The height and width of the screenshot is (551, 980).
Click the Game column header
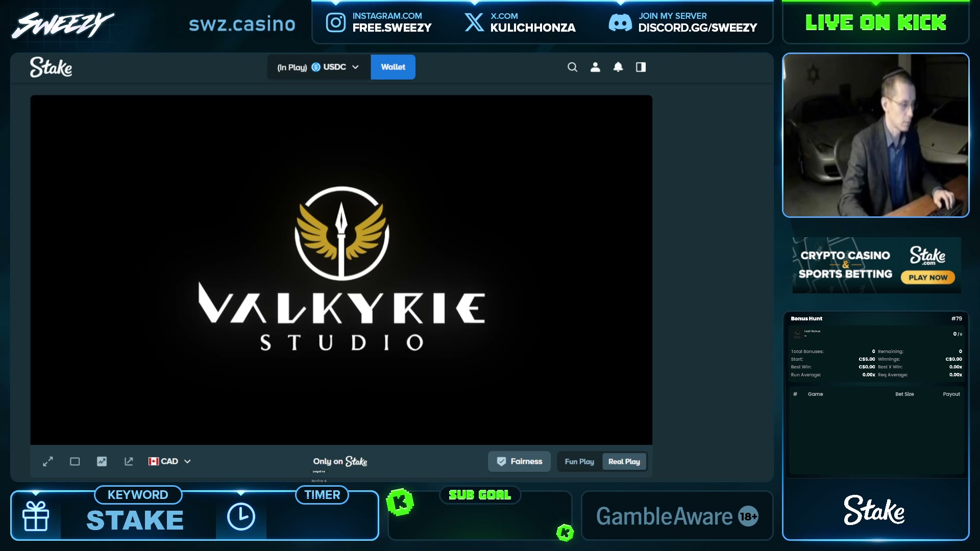tap(815, 394)
